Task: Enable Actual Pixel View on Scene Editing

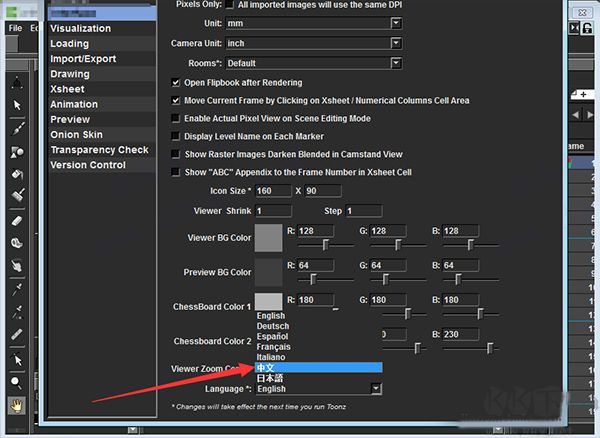Action: coord(175,118)
